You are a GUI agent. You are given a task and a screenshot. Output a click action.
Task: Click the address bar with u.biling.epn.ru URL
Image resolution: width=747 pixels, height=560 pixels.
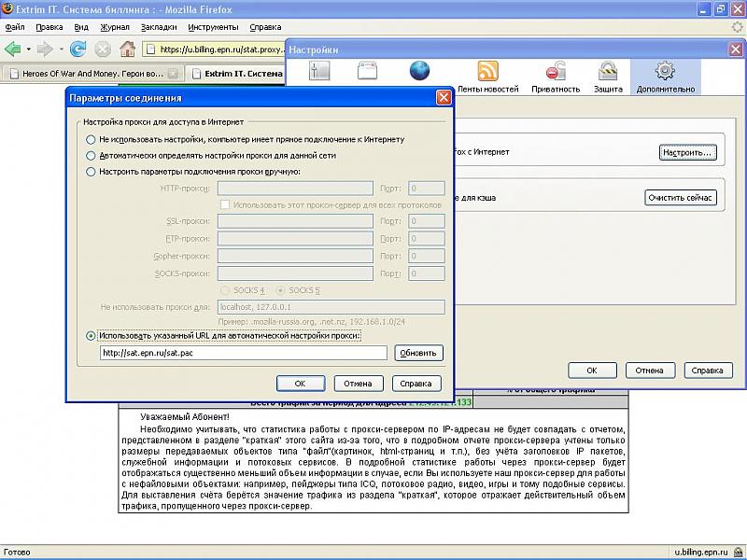(x=214, y=49)
